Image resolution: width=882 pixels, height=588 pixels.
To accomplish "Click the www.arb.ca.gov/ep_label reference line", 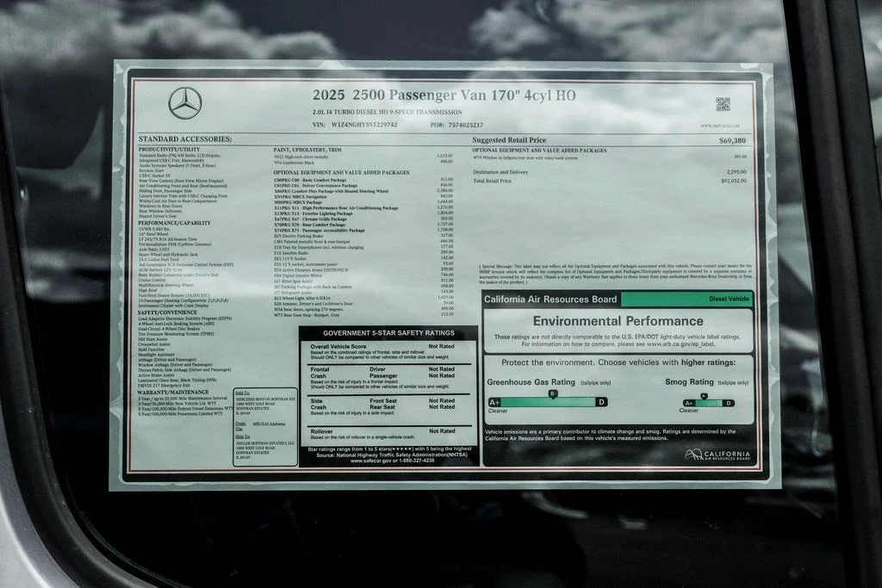I will (x=618, y=344).
